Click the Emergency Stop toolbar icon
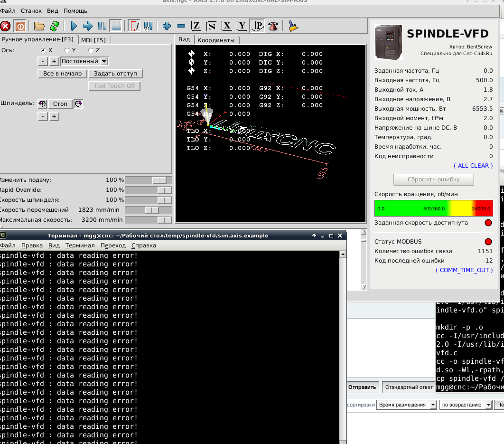The width and height of the screenshot is (504, 444). tap(5, 26)
